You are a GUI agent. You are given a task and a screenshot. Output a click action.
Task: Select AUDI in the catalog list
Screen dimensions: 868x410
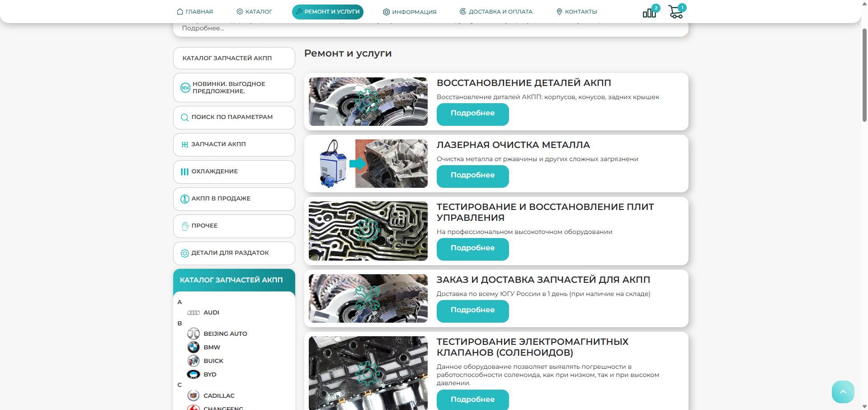211,313
